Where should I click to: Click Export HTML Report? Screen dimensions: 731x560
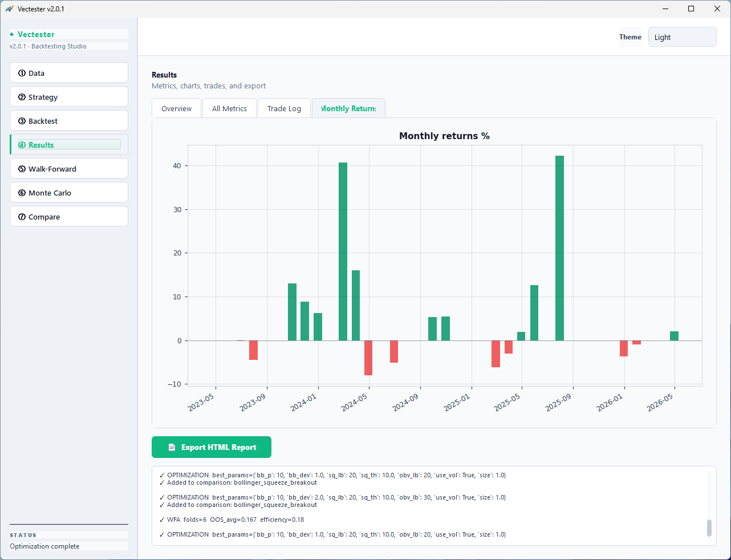pos(211,447)
